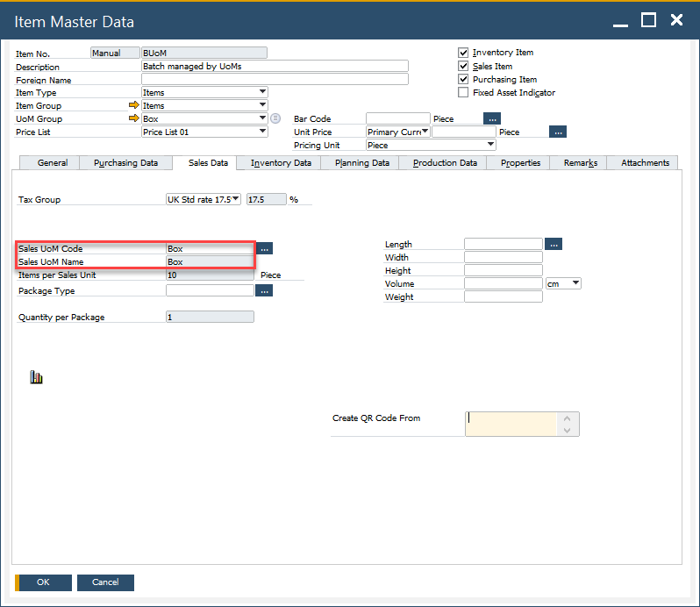Screen dimensions: 700x607
Task: Open the Bar Code browse button
Action: (x=492, y=118)
